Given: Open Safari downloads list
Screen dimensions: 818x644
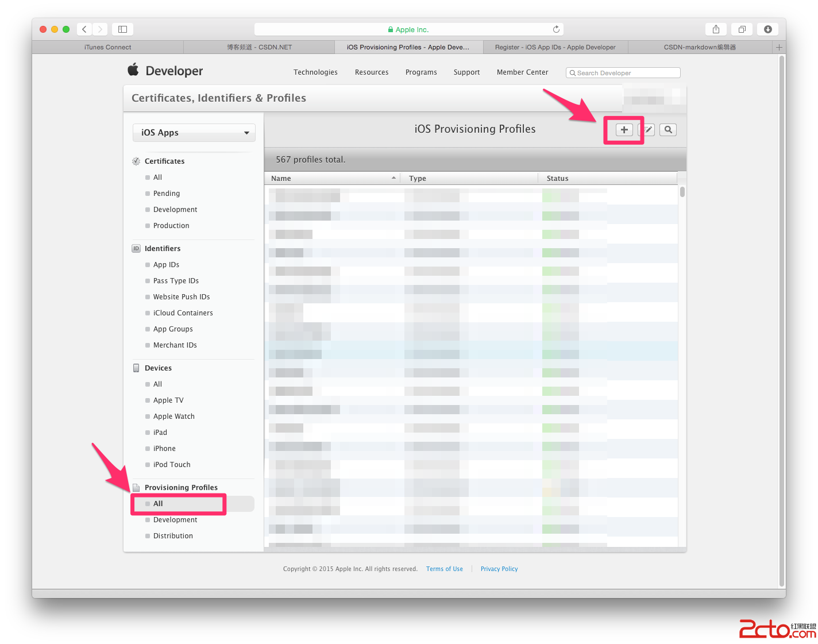Looking at the screenshot, I should point(768,29).
